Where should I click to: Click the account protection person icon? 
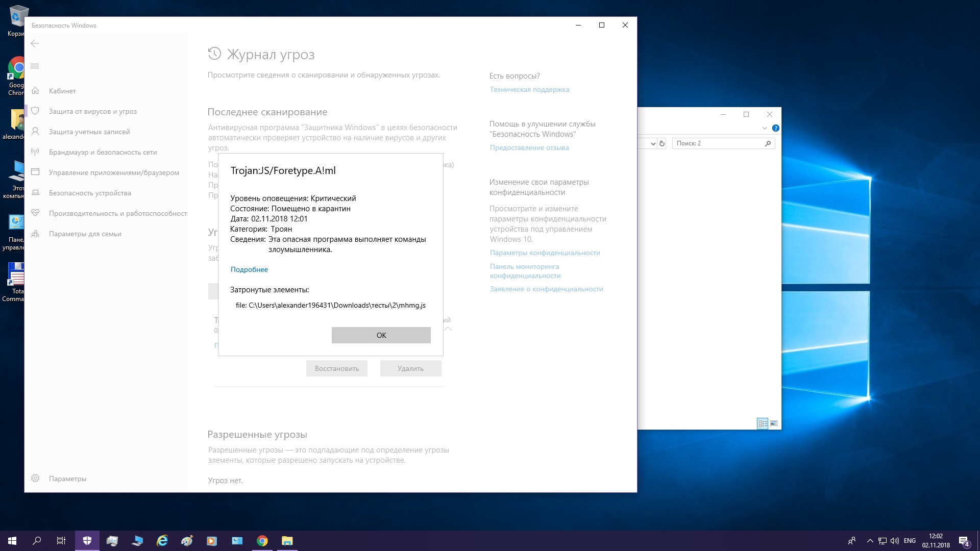coord(35,132)
